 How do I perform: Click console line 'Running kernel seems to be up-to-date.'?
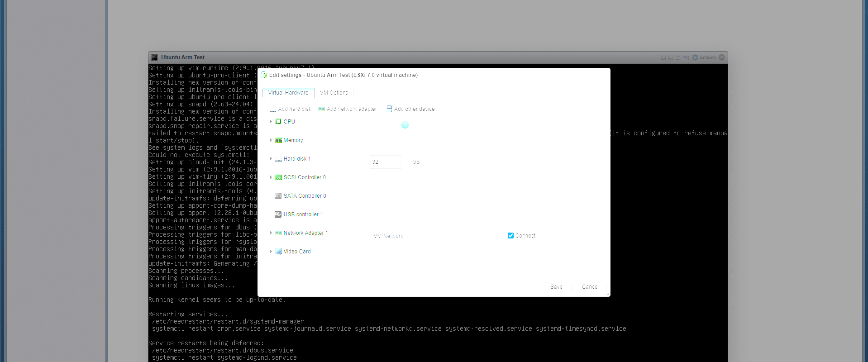tap(217, 300)
